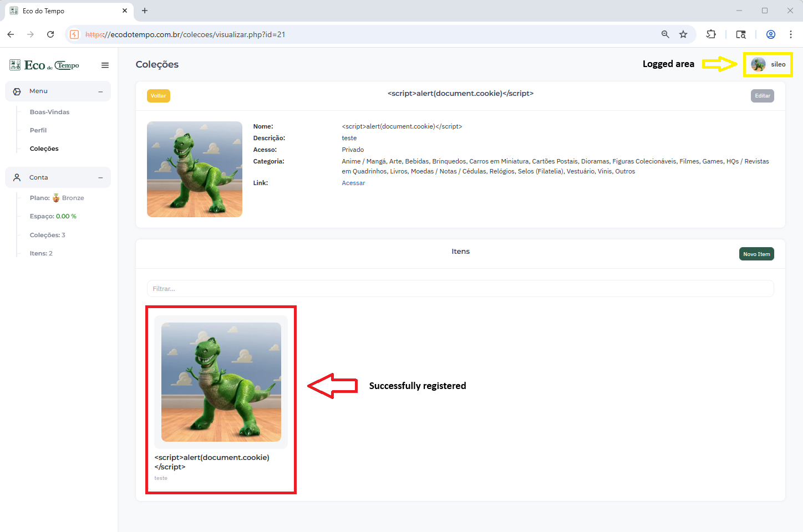Click the Espaço: 0.00 % entry

(x=53, y=216)
